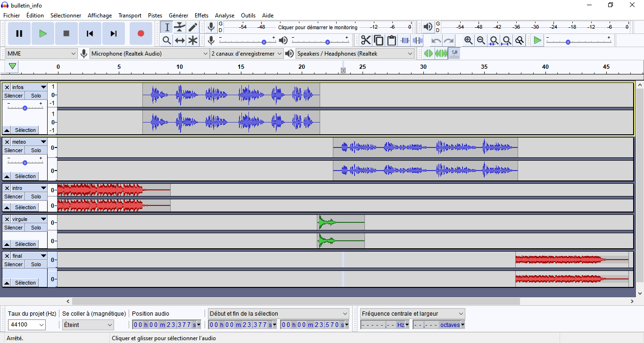Image resolution: width=644 pixels, height=343 pixels.
Task: Solo the intro track
Action: (36, 196)
